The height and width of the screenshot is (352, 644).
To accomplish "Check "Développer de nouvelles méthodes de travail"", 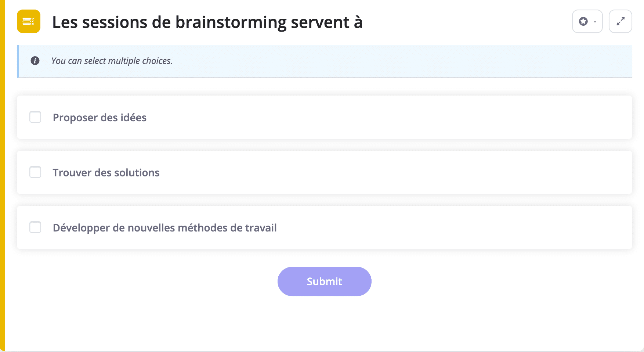I will [x=35, y=227].
